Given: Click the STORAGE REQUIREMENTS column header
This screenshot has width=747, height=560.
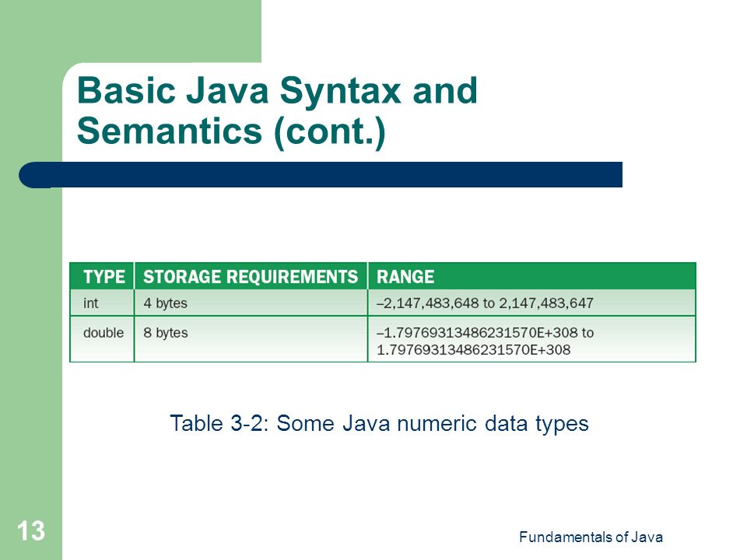Looking at the screenshot, I should click(x=251, y=276).
